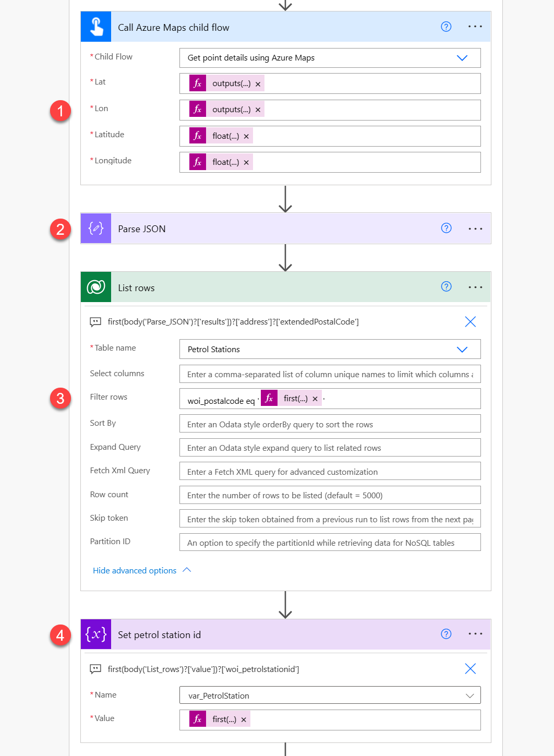Viewport: 554px width, 756px height.
Task: Click the Parse JSON action icon
Action: click(x=96, y=229)
